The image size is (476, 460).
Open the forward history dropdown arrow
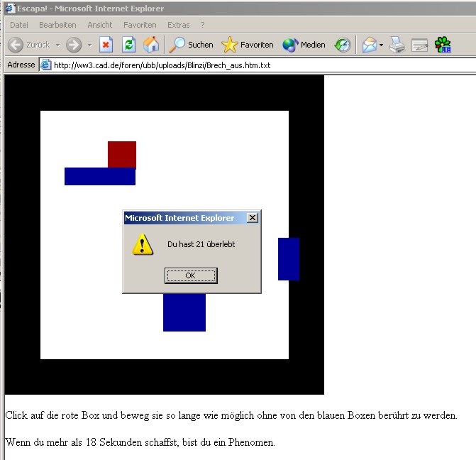(89, 45)
